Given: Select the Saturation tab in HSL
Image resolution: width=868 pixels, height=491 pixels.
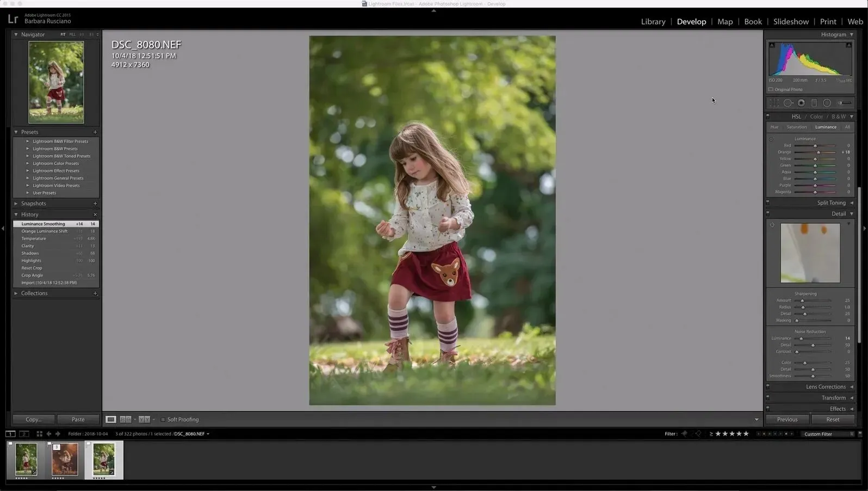Looking at the screenshot, I should [796, 127].
